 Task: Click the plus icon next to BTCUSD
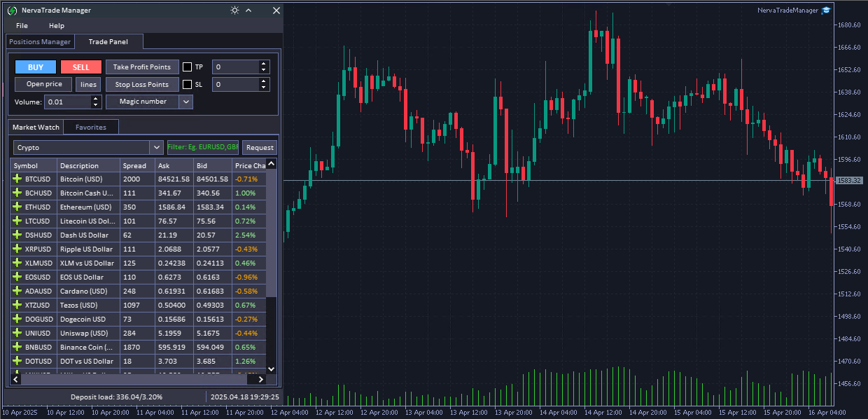coord(16,179)
